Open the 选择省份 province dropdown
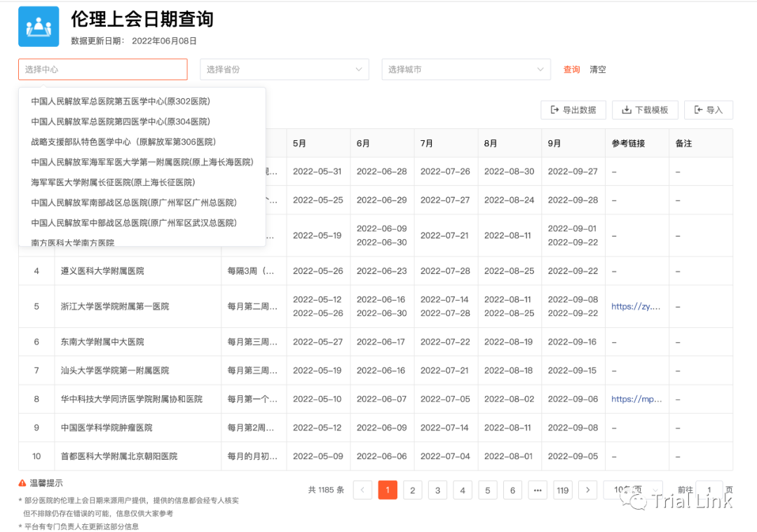 [285, 69]
